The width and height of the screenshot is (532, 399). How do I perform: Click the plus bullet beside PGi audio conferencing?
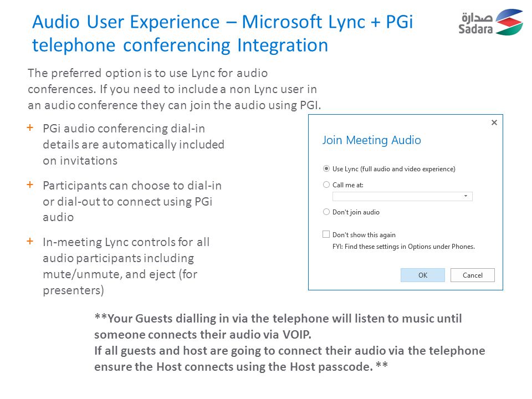click(30, 127)
